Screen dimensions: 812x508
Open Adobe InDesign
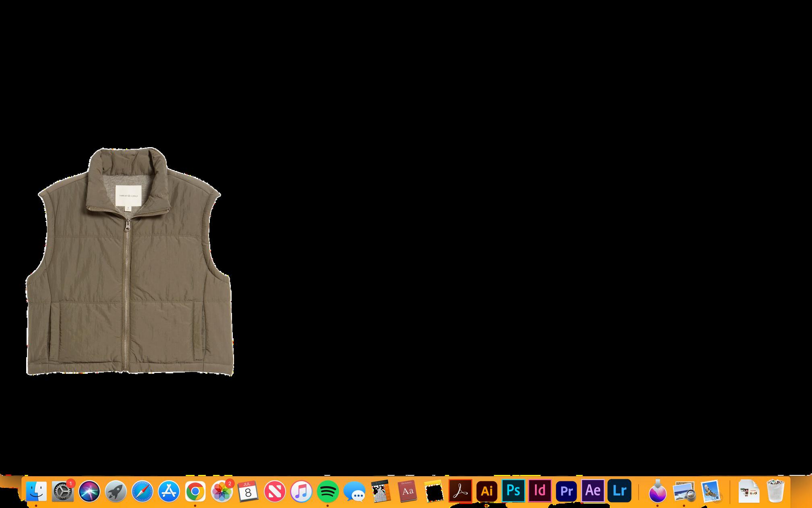[540, 491]
